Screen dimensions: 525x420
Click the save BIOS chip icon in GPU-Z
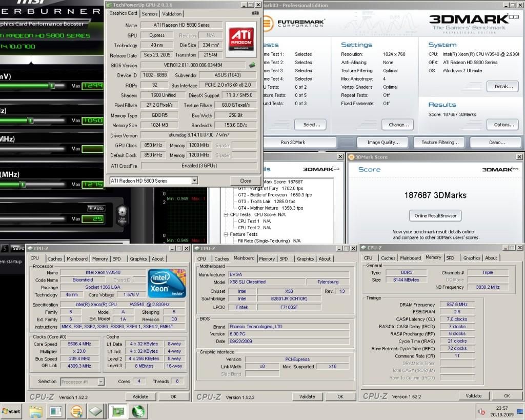pos(252,65)
